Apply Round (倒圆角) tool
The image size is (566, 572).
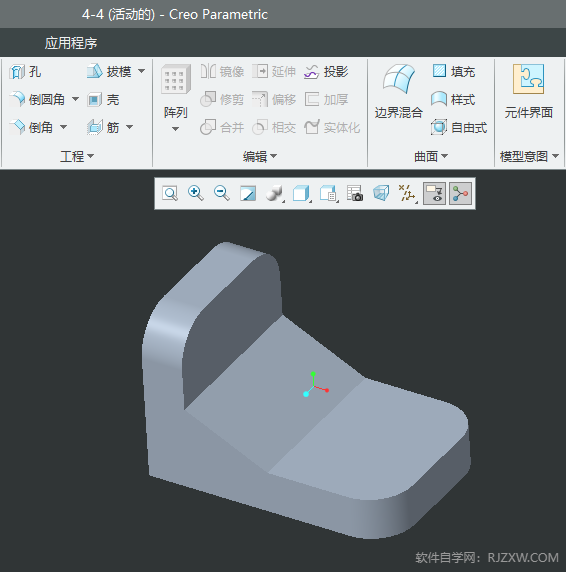click(38, 99)
